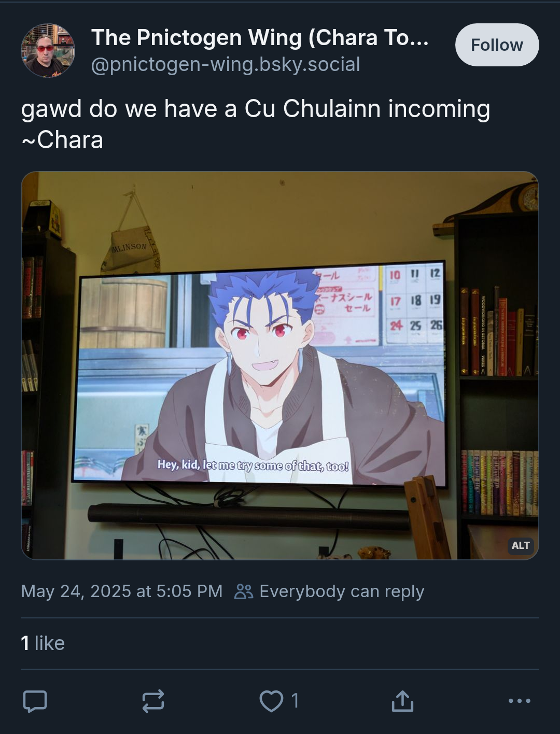The width and height of the screenshot is (560, 734).
Task: Click the post text about Cu Chulainn
Action: pyautogui.click(x=256, y=109)
